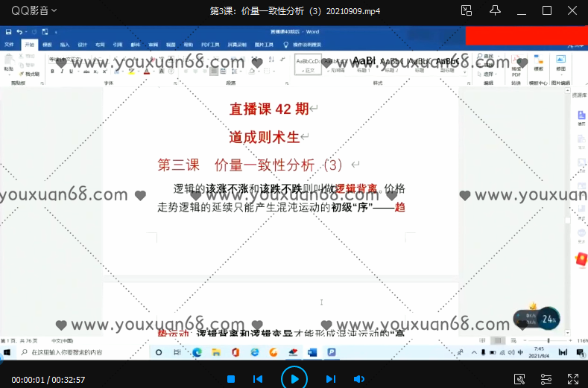Switch to mini player mode icon
The height and width of the screenshot is (388, 588).
[x=466, y=10]
